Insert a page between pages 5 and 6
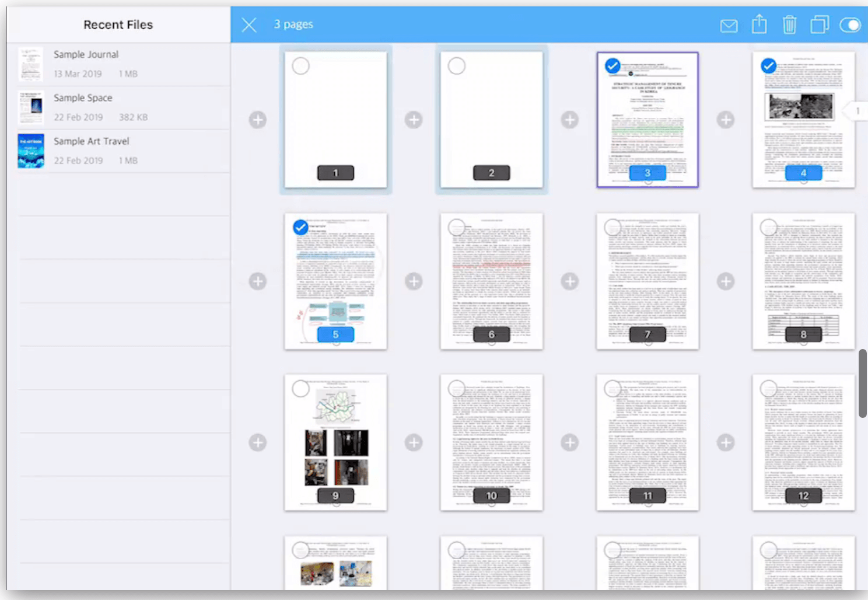Screen dimensions: 868x600 (414, 281)
